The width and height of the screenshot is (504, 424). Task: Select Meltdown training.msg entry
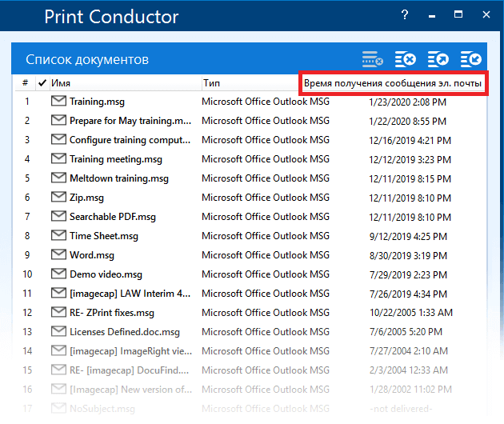pos(119,178)
